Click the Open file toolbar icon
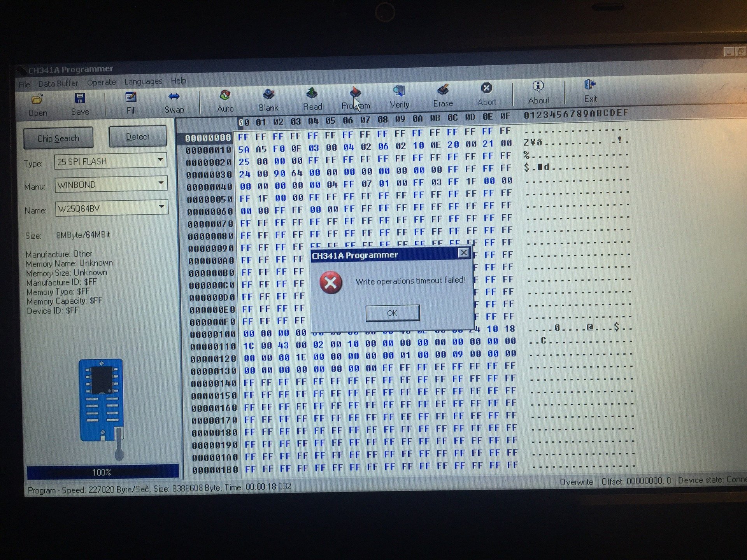The image size is (747, 560). tap(37, 105)
